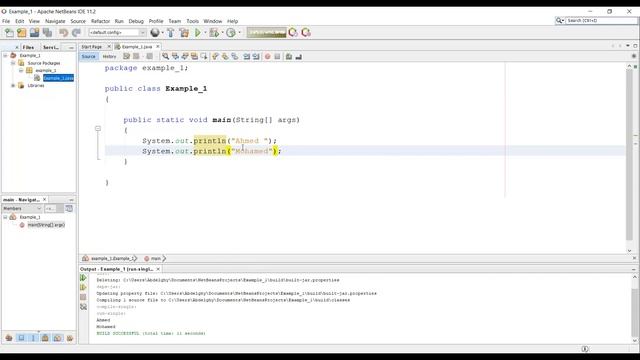640x360 pixels.
Task: Click the Search (Ctrl+I) field
Action: pos(602,20)
